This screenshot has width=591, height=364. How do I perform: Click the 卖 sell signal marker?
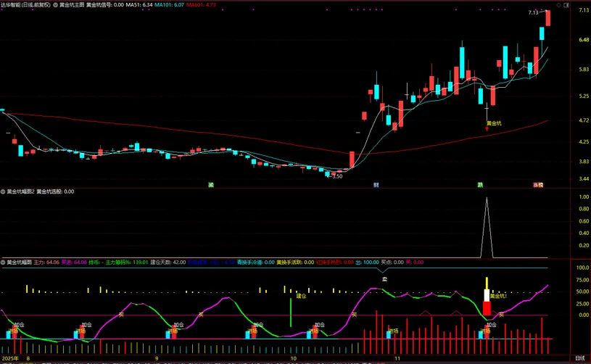coord(384,279)
